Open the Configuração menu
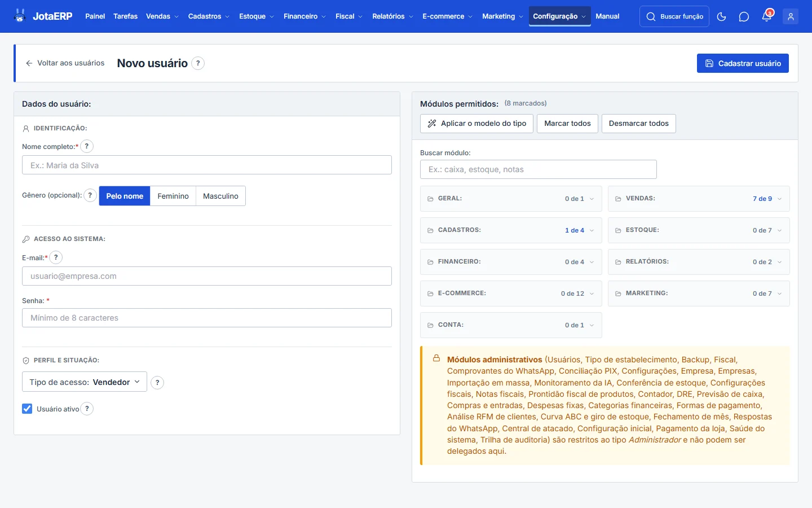Image resolution: width=812 pixels, height=508 pixels. (559, 16)
